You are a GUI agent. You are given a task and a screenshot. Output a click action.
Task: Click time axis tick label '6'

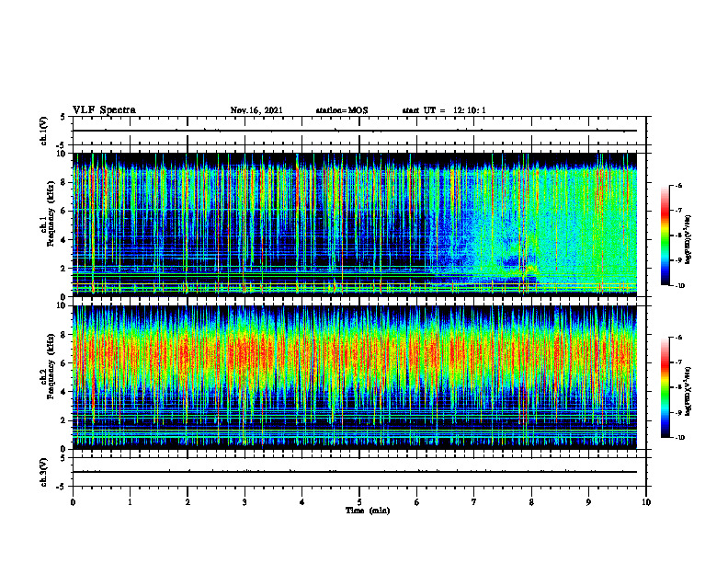[417, 502]
